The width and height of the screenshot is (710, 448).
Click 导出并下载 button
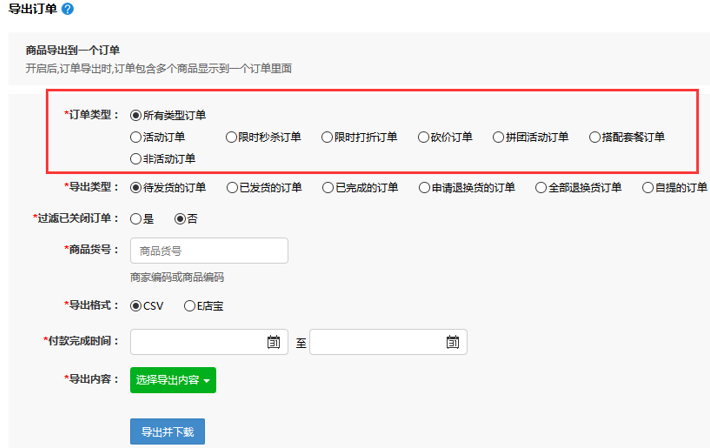[x=167, y=432]
